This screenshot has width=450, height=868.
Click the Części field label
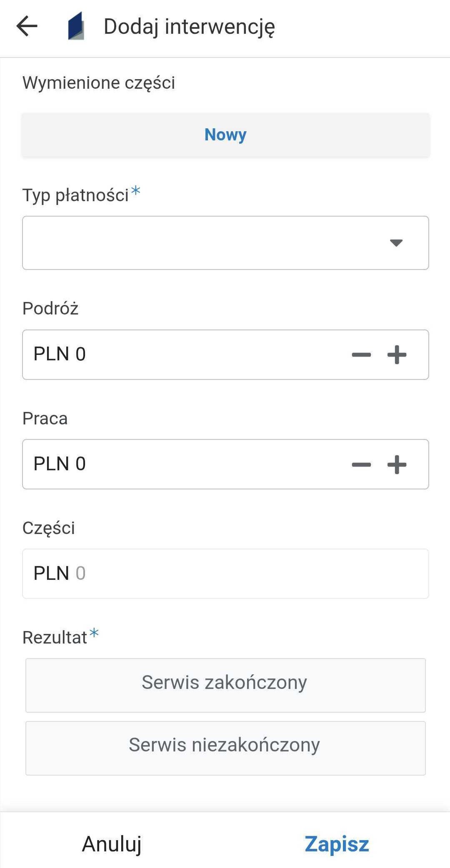49,528
